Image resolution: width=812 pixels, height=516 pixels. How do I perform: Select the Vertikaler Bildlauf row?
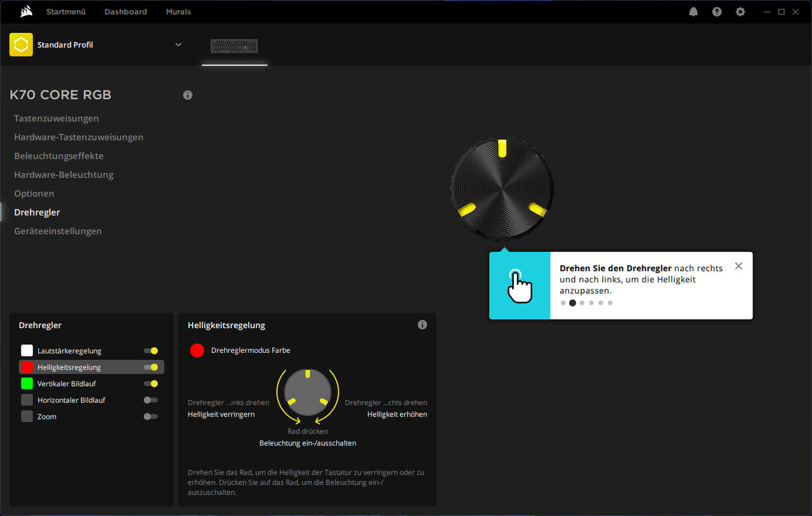click(91, 383)
